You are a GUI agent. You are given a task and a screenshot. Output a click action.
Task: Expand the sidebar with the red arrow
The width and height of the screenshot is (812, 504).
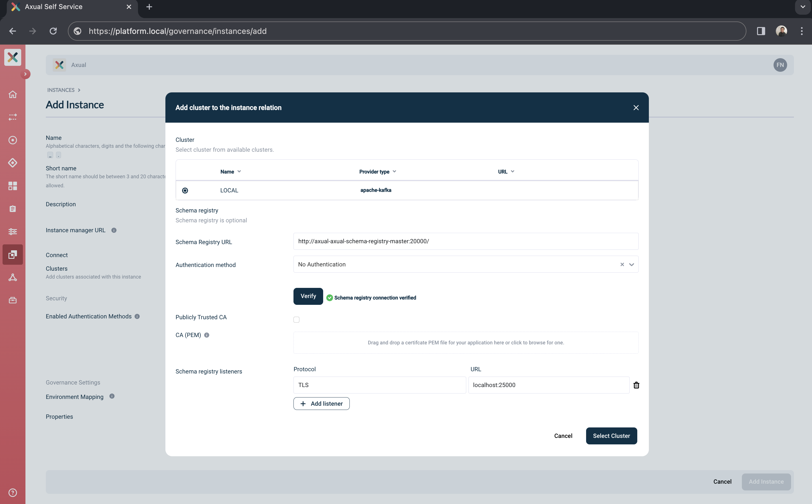[x=25, y=74]
